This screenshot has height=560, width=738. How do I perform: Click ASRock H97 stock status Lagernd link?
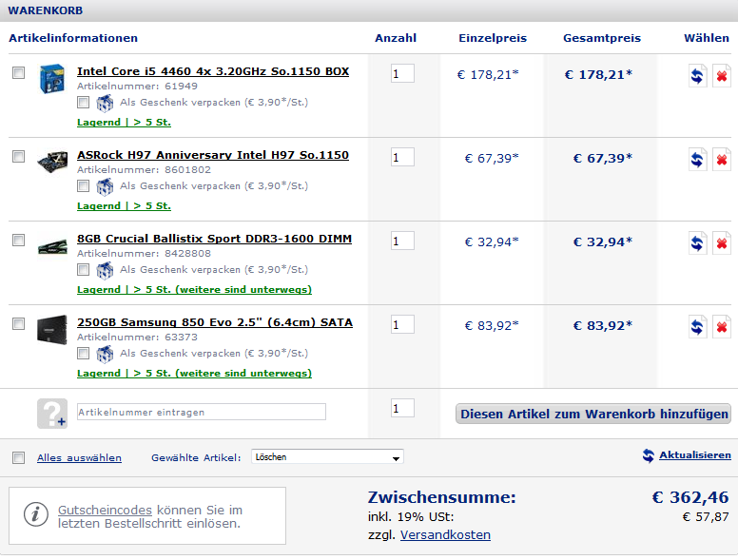(x=125, y=206)
